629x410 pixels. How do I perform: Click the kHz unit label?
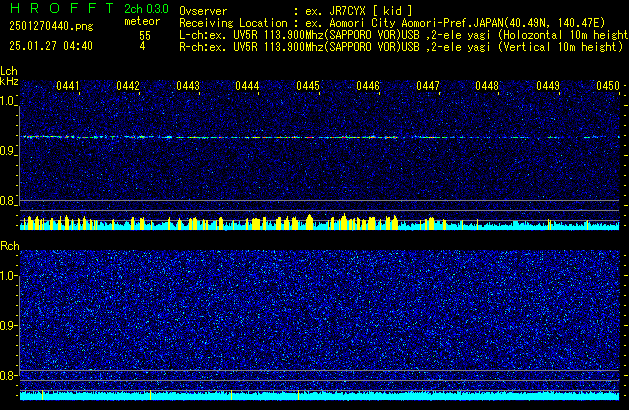[x=9, y=81]
